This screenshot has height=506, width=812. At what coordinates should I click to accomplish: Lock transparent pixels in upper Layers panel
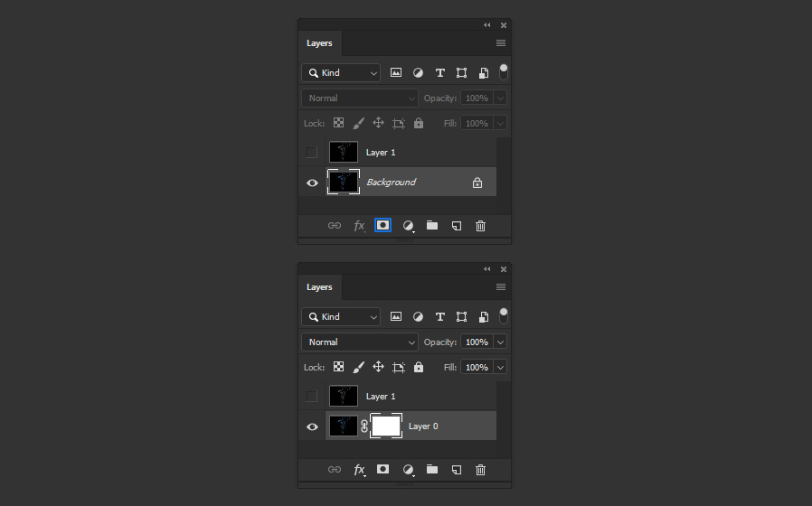[x=338, y=123]
